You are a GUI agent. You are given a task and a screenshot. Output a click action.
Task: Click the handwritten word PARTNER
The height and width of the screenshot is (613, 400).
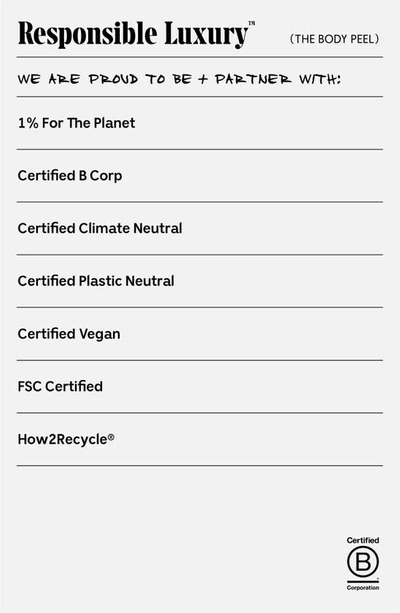[253, 79]
